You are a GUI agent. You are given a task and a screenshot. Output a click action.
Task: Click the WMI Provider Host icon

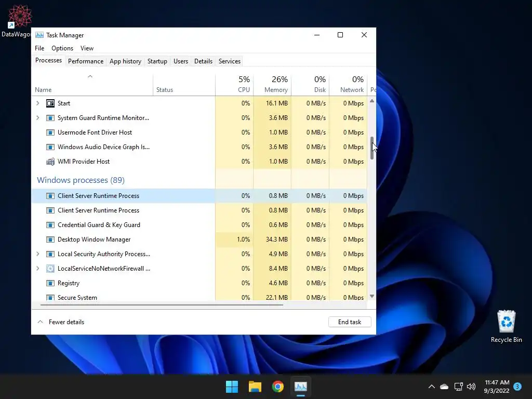pos(50,162)
